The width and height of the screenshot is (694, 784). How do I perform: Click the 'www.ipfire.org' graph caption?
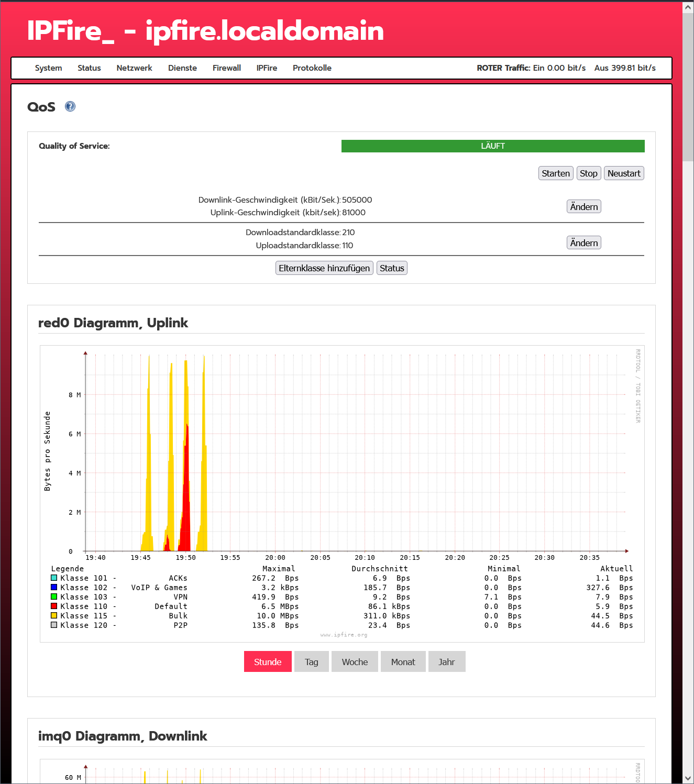point(344,635)
